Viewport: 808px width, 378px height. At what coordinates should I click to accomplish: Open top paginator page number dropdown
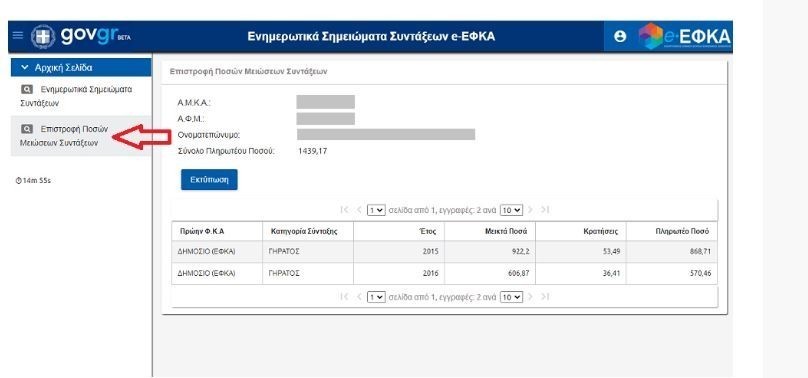click(376, 210)
